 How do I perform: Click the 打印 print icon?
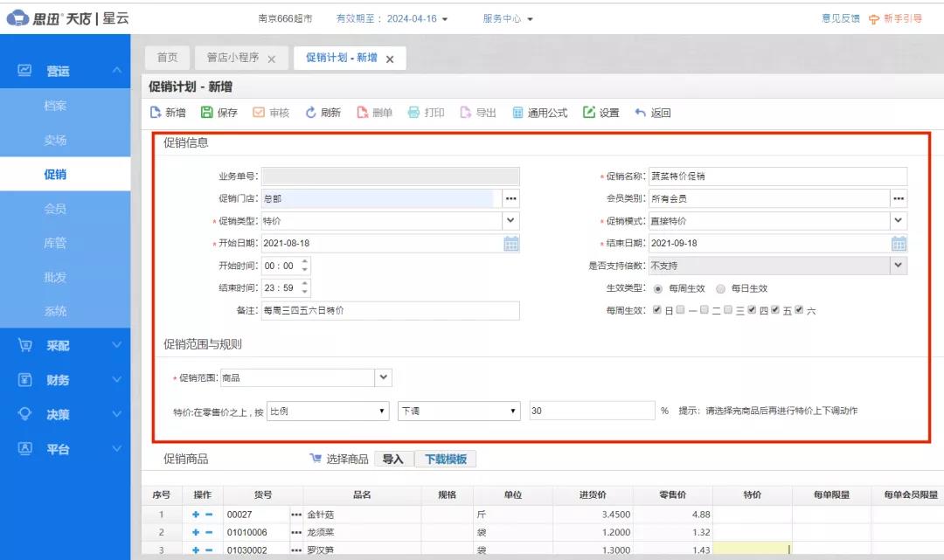point(413,112)
